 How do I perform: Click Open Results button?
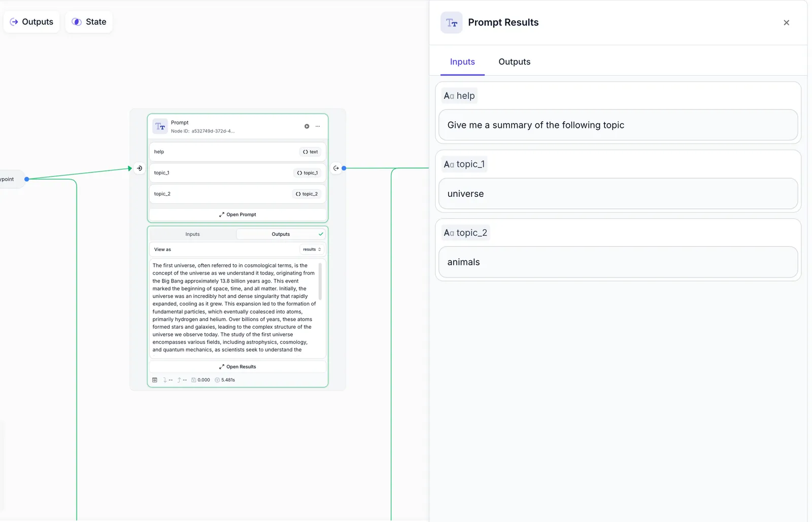[238, 367]
